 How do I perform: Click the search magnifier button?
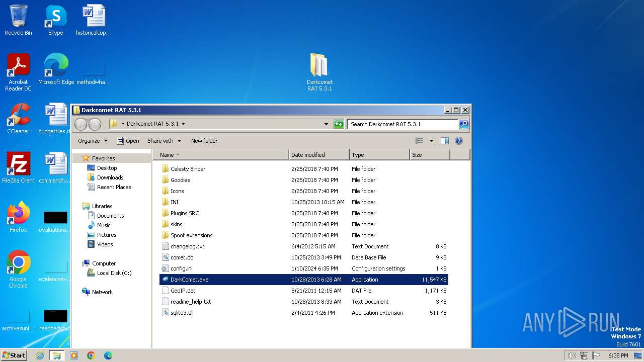(464, 124)
